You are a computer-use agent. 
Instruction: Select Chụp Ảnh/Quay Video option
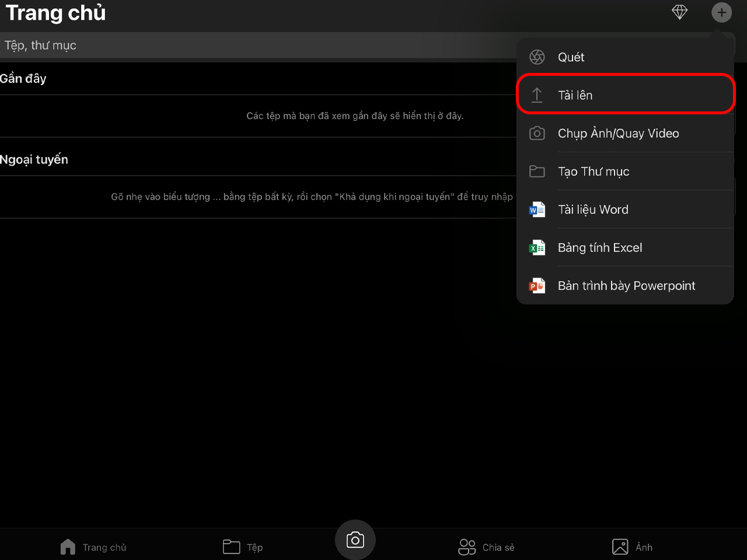click(x=625, y=134)
